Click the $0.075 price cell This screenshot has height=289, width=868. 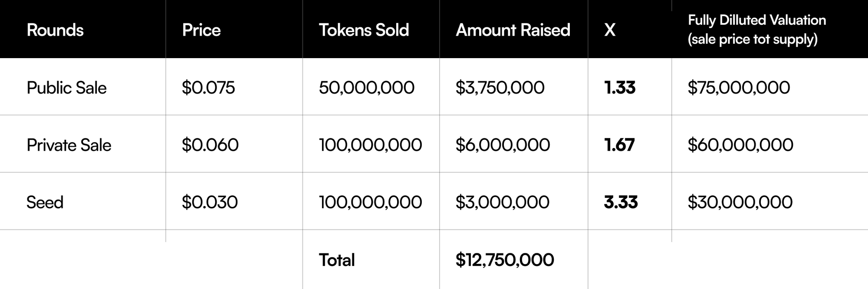(208, 88)
